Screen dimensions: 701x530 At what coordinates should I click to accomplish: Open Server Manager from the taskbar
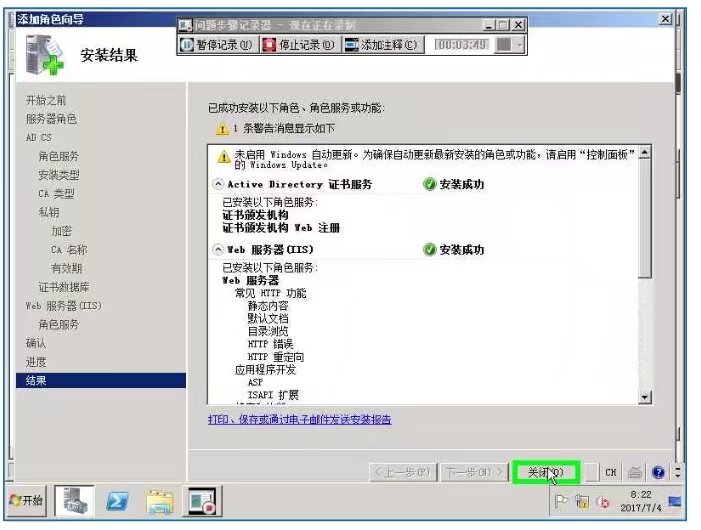click(75, 501)
